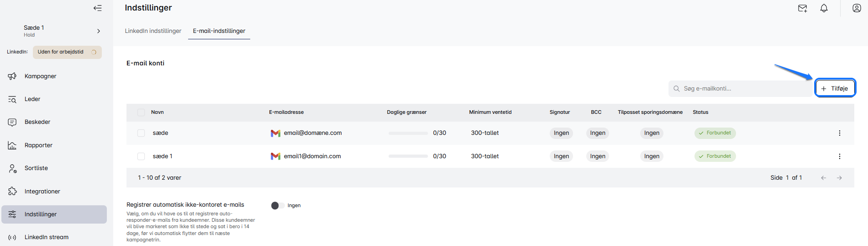The height and width of the screenshot is (246, 868).
Task: Switch to LinkedIn indstillinger tab
Action: [153, 31]
